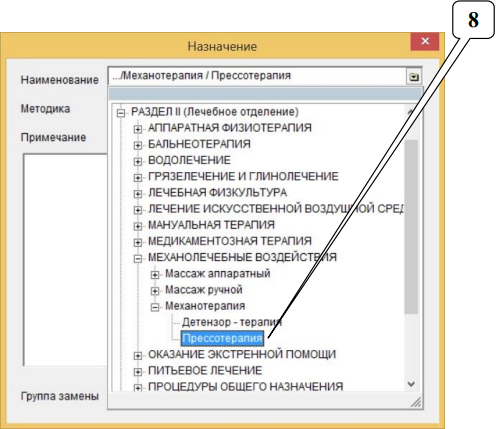Collapse the РАЗДЕЛ II root node
Viewport: 496px width, 429px height.
(121, 113)
